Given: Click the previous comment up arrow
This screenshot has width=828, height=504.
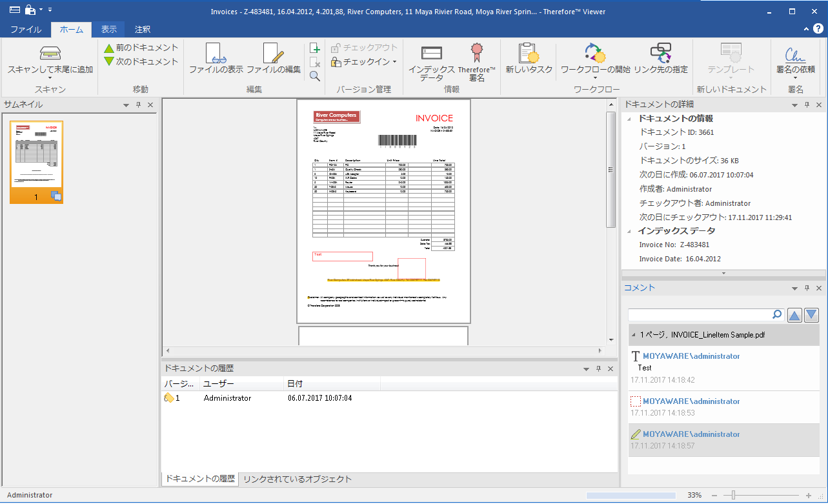Looking at the screenshot, I should coord(795,315).
